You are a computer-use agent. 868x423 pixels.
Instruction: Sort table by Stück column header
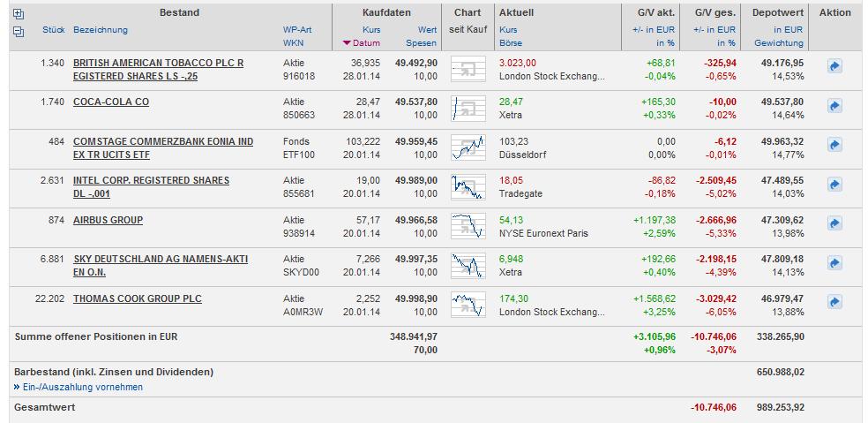(54, 30)
